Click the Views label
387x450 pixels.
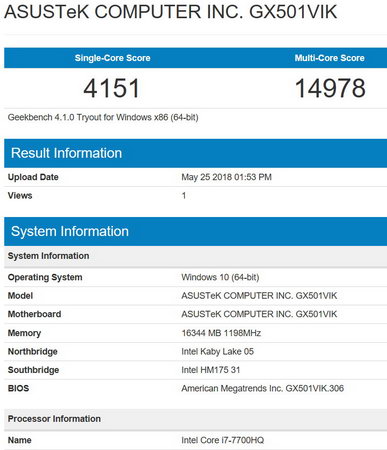click(x=20, y=196)
